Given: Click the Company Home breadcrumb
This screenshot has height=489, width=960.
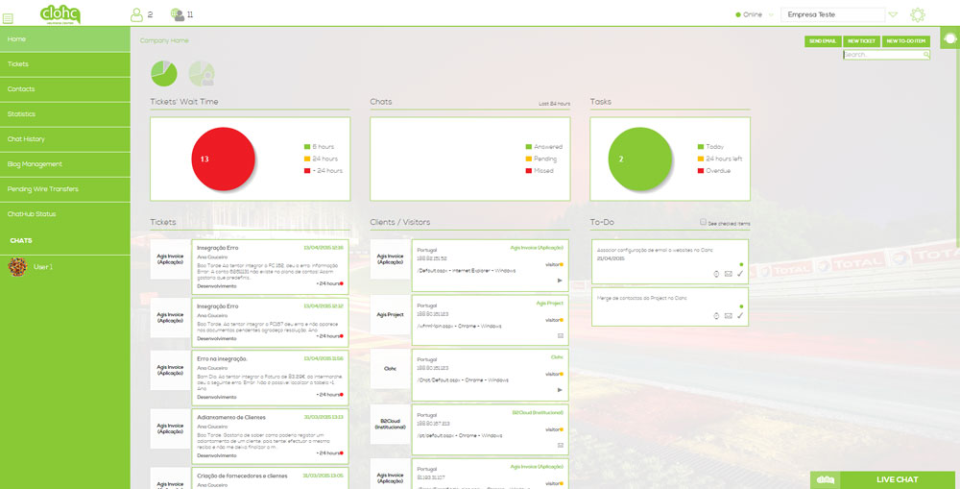Looking at the screenshot, I should pyautogui.click(x=164, y=40).
